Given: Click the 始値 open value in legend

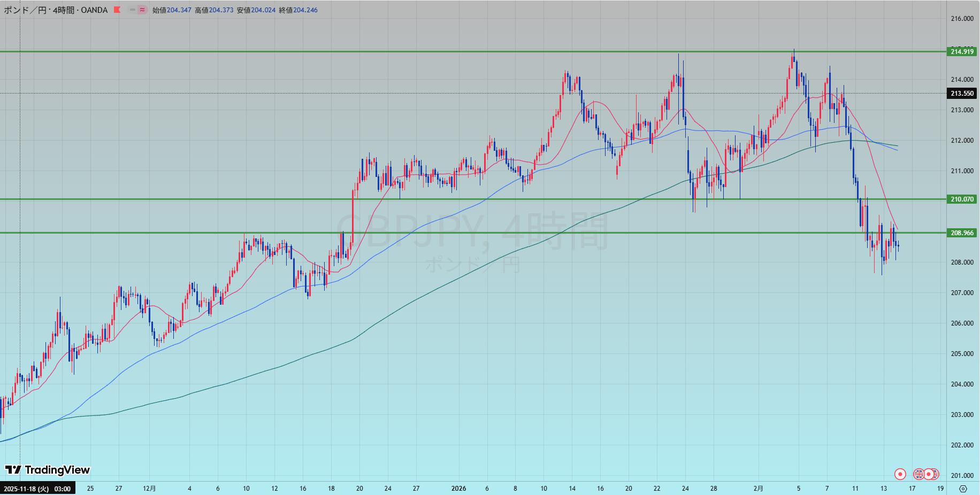Looking at the screenshot, I should point(179,10).
